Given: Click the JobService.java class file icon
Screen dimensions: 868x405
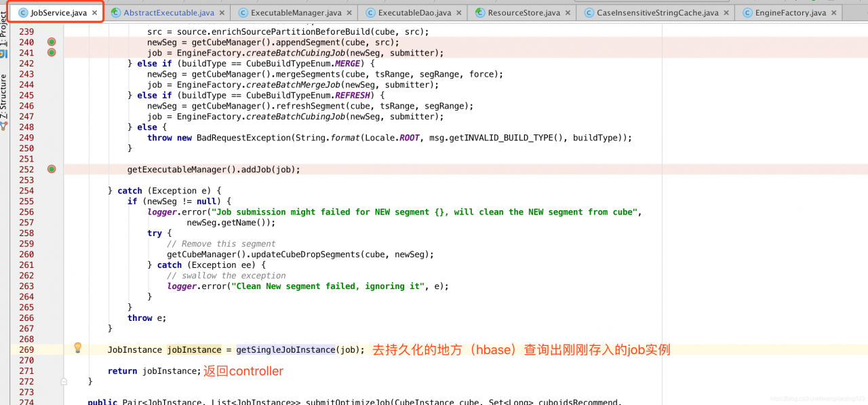Looking at the screenshot, I should tap(23, 13).
